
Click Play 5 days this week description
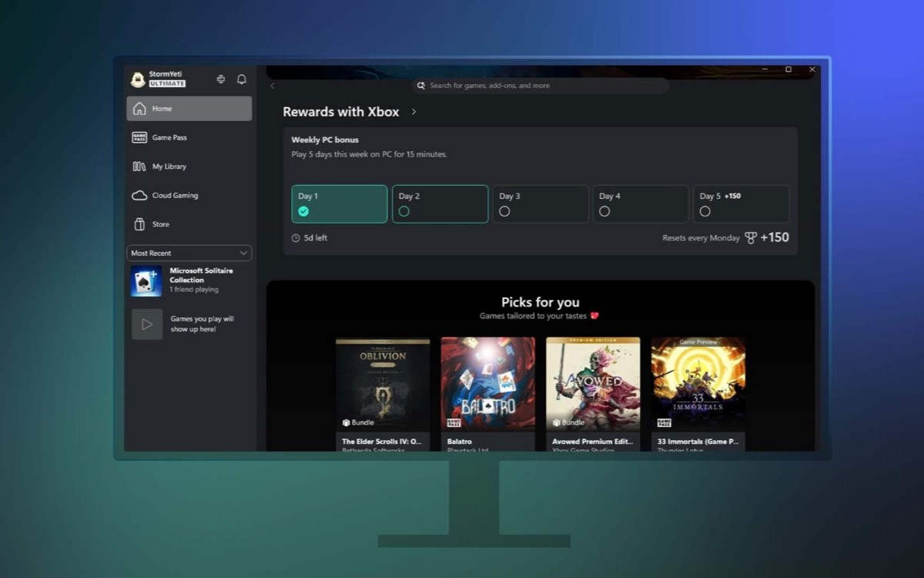(369, 154)
